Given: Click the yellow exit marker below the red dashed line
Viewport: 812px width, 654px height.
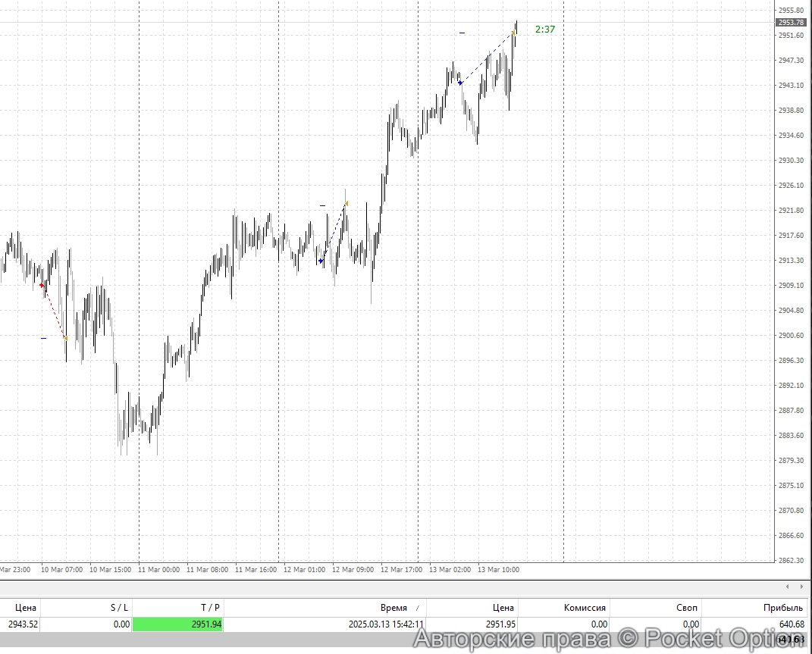Looking at the screenshot, I should coord(64,339).
